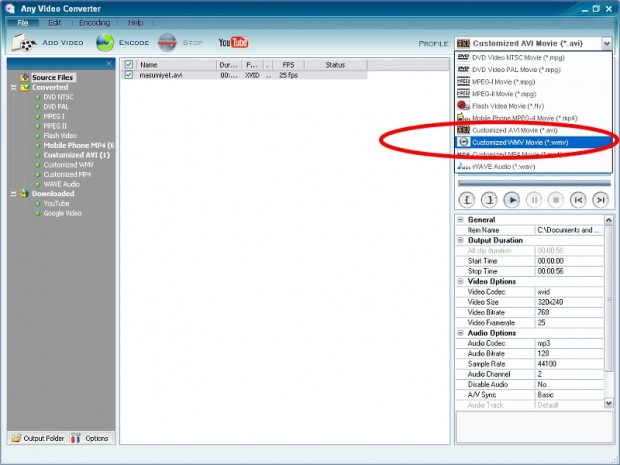This screenshot has width=620, height=465.
Task: Select Google Video under Downloaded
Action: pos(62,213)
